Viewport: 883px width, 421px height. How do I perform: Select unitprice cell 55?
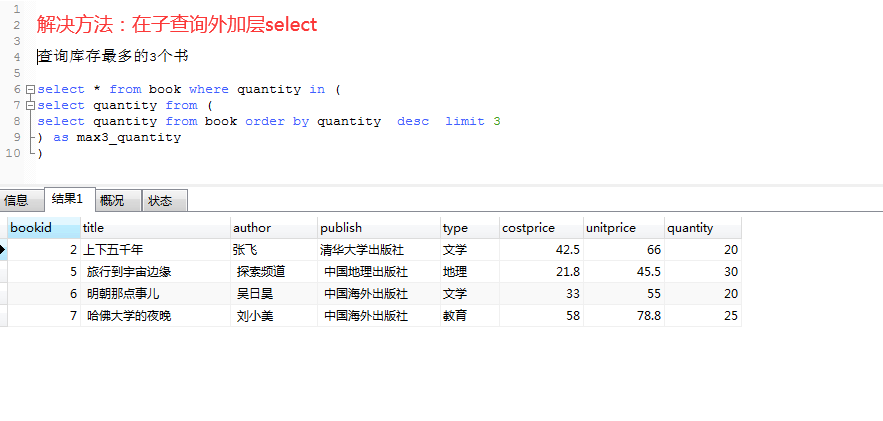(624, 294)
